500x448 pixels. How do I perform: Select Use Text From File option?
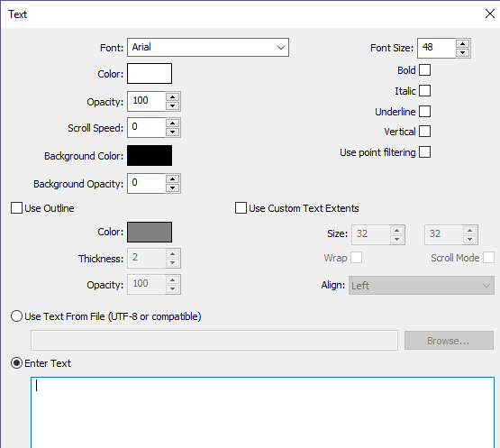[16, 316]
